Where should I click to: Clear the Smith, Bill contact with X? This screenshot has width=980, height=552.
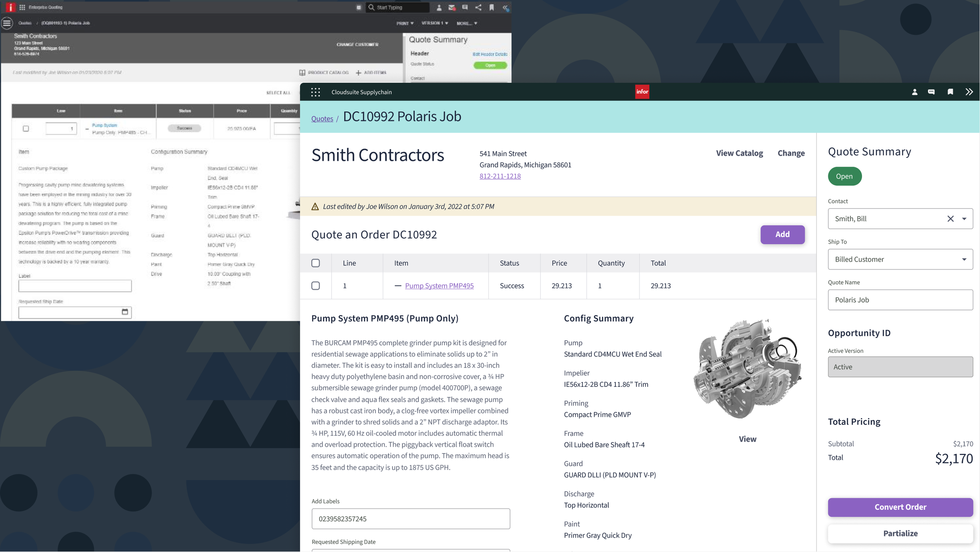coord(951,219)
